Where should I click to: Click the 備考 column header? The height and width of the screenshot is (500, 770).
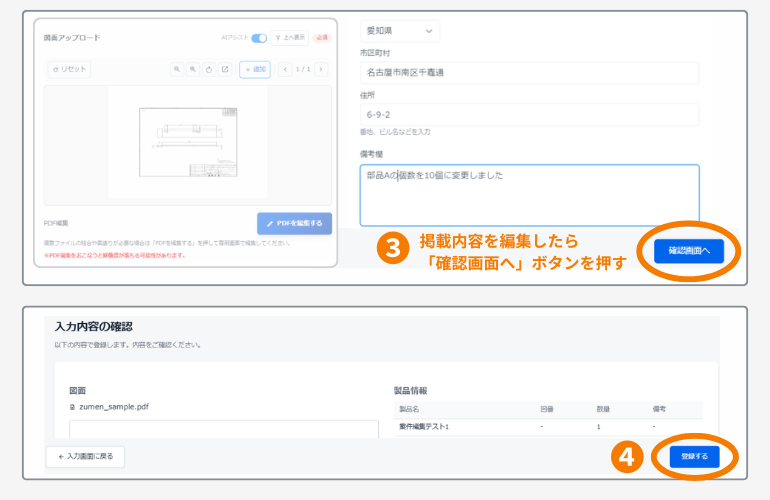coord(659,409)
